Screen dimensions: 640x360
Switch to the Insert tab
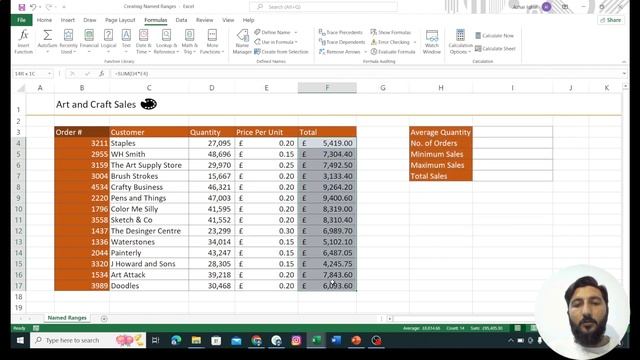(68, 20)
